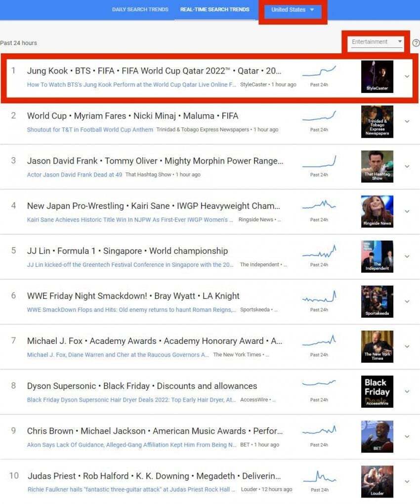Open Black Friday Dyson Hair Dryer Deals link
Viewport: 420px width, 504px height.
pyautogui.click(x=131, y=400)
